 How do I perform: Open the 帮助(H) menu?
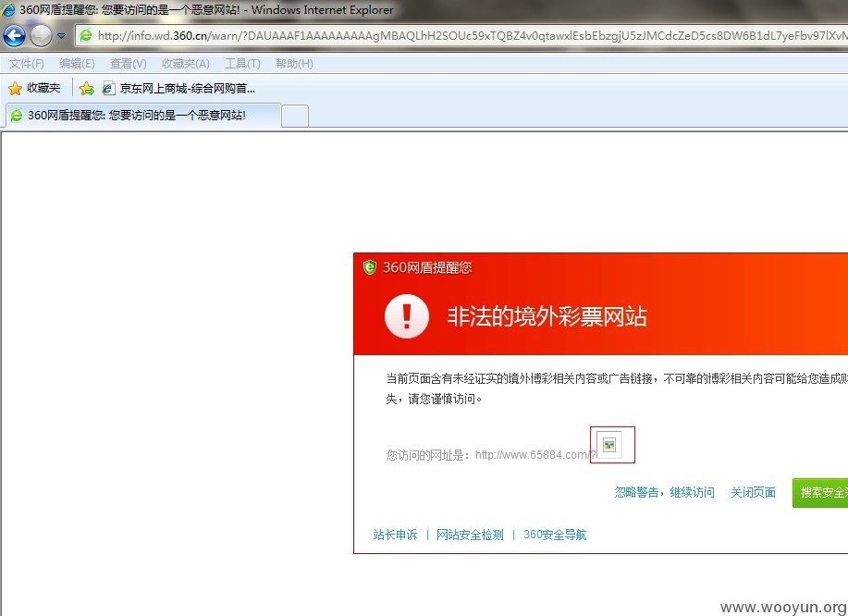click(294, 64)
